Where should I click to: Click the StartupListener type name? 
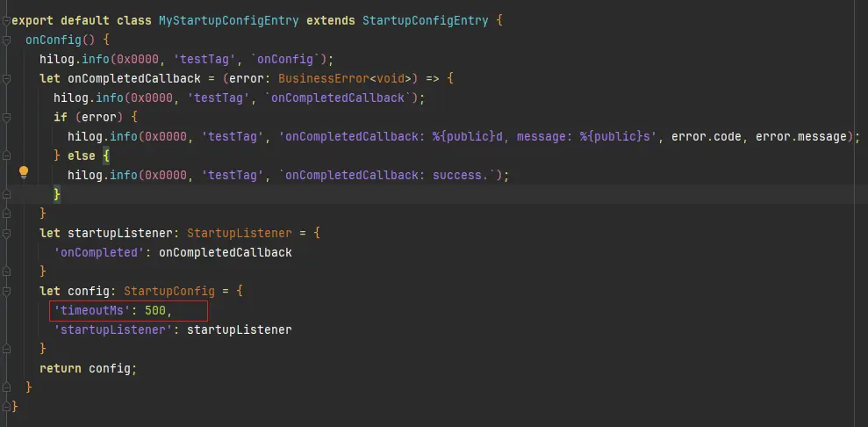click(239, 233)
